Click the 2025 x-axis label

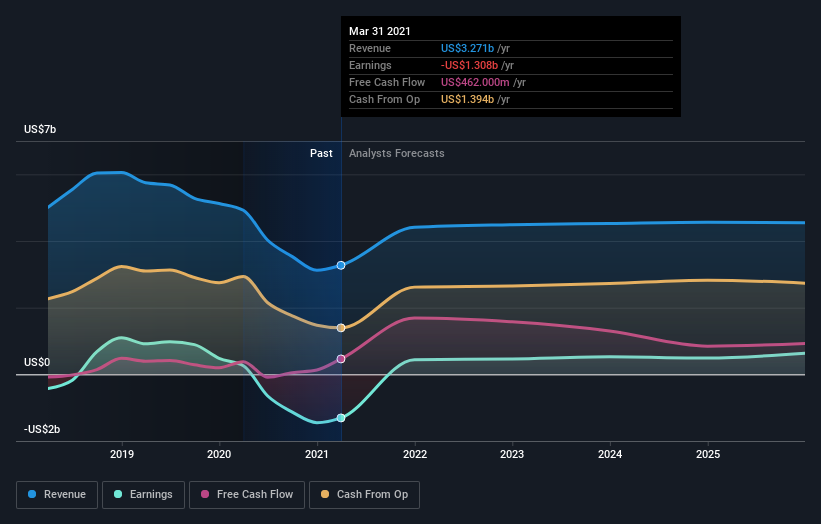click(708, 454)
